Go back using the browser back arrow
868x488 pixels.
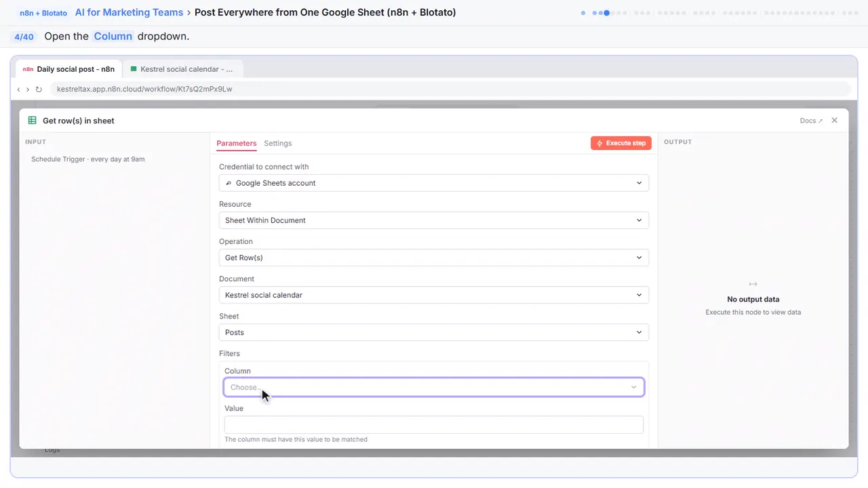18,89
